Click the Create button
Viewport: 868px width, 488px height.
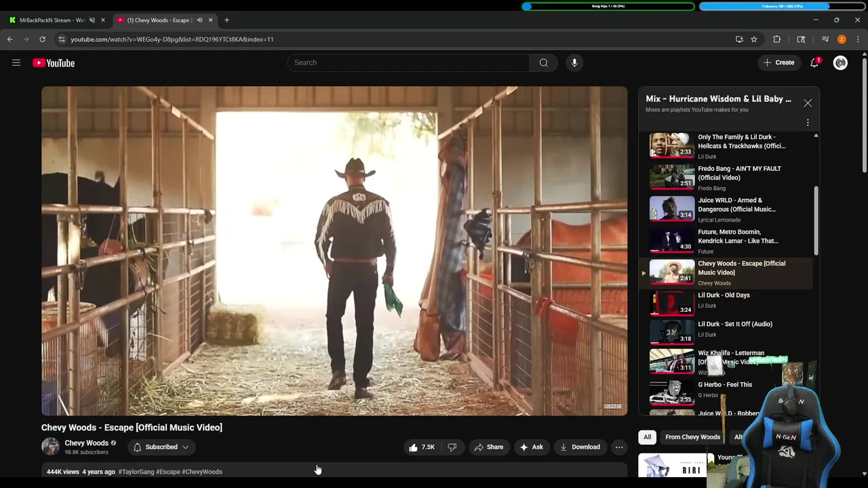point(778,62)
